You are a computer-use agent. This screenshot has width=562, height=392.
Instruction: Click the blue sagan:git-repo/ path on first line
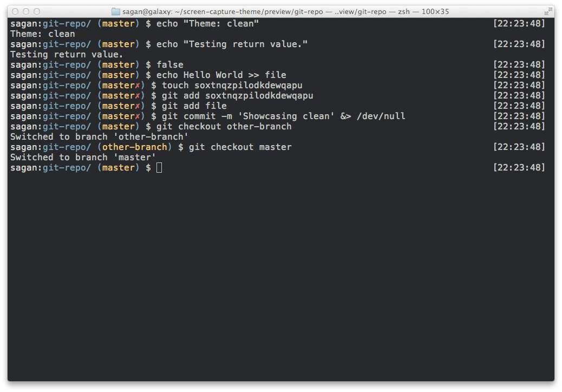pyautogui.click(x=50, y=23)
